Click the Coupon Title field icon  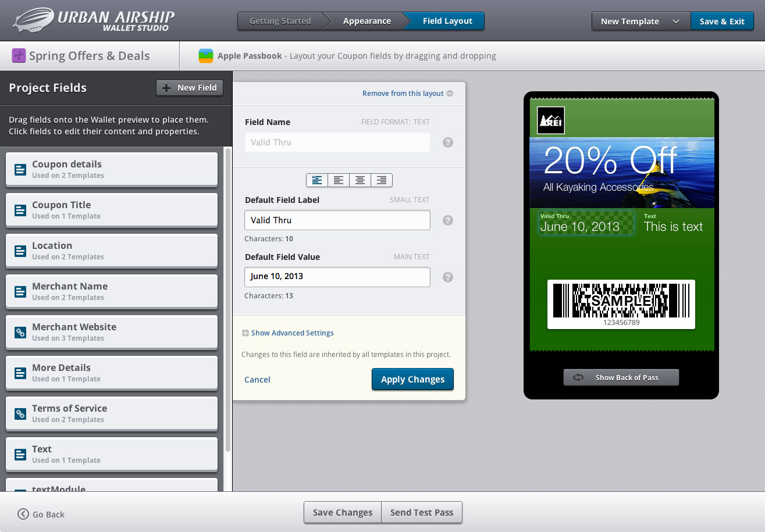[x=20, y=210]
